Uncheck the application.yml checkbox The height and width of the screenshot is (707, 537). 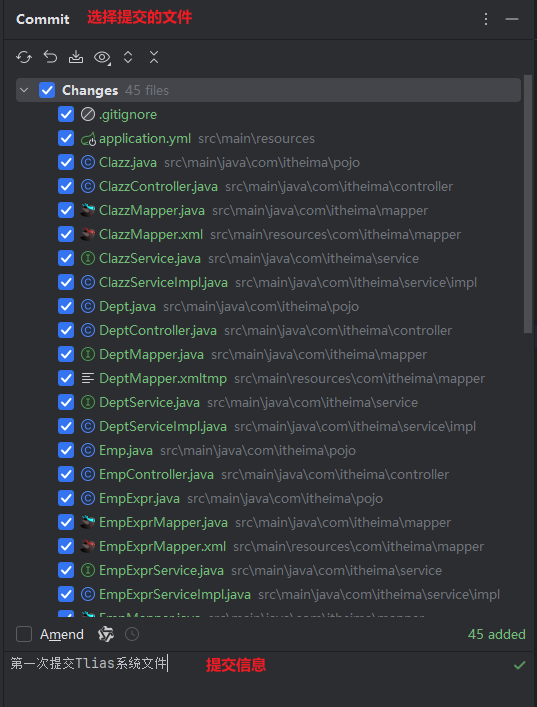(x=66, y=138)
